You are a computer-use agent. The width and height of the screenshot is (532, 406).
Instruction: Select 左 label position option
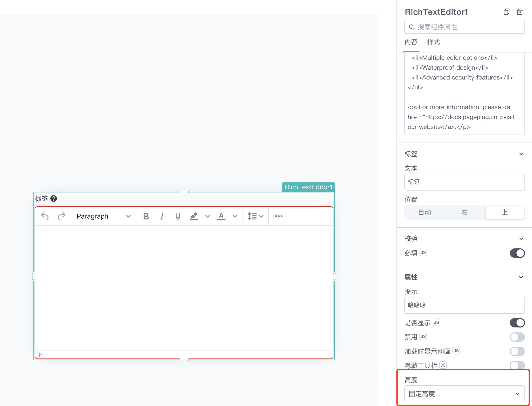coord(464,212)
